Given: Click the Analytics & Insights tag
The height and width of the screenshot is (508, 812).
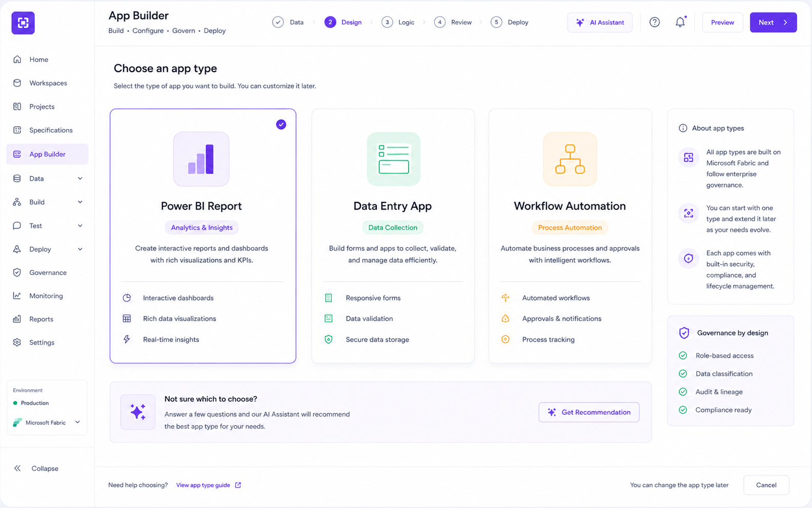Looking at the screenshot, I should [202, 227].
